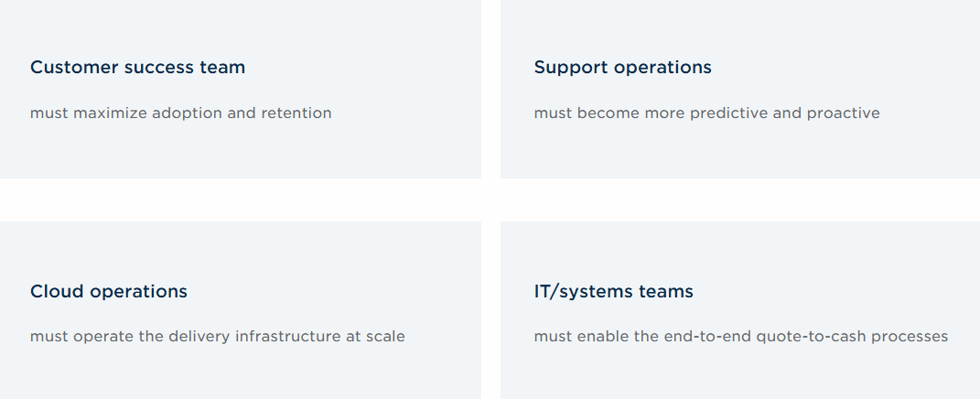Click the 'must enable the end-to-end quote-to-cash' text
The image size is (980, 399).
(740, 337)
